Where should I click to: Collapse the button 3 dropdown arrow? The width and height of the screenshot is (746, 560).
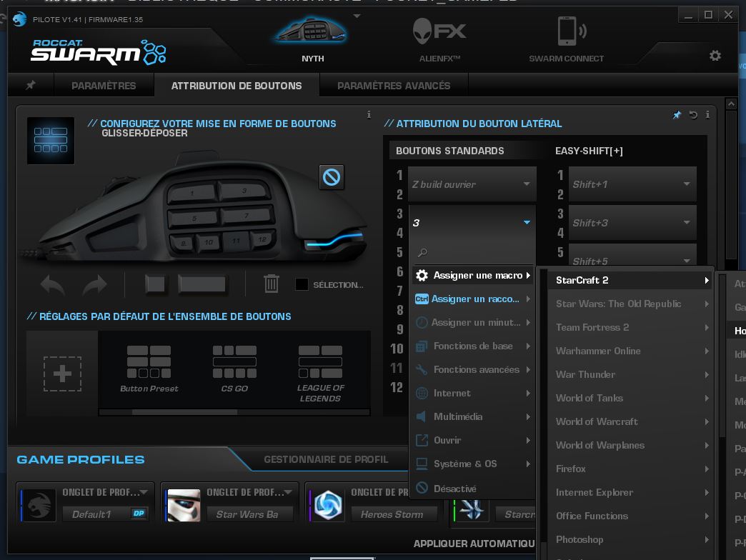pos(527,222)
